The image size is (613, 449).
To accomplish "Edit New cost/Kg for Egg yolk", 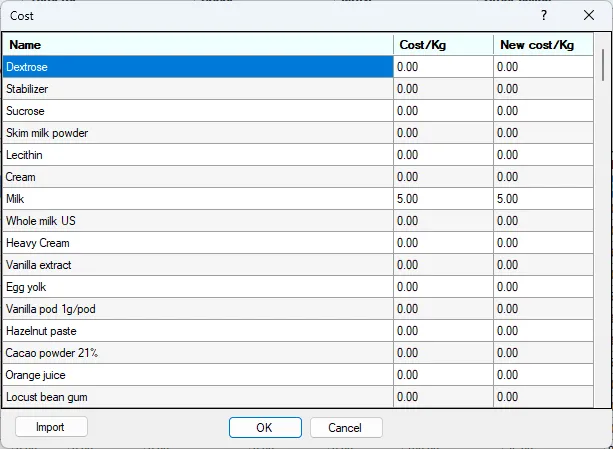I will (x=543, y=287).
